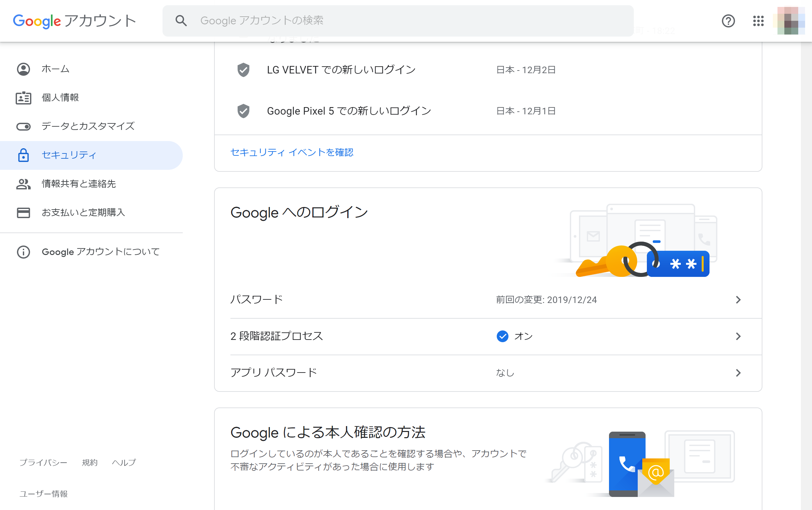Select データとカスタマイズ in the navigation
The width and height of the screenshot is (812, 510).
(x=88, y=126)
